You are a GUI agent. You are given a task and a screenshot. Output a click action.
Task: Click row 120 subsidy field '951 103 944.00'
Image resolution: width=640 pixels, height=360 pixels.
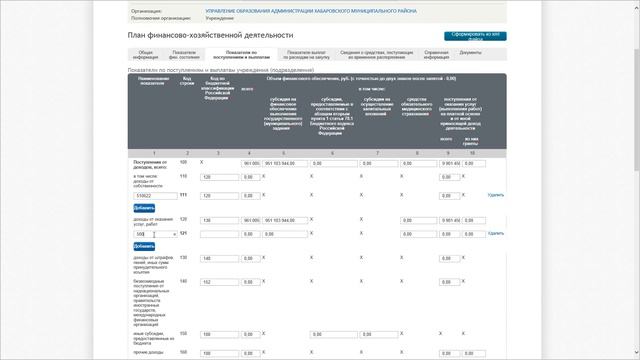pos(285,220)
